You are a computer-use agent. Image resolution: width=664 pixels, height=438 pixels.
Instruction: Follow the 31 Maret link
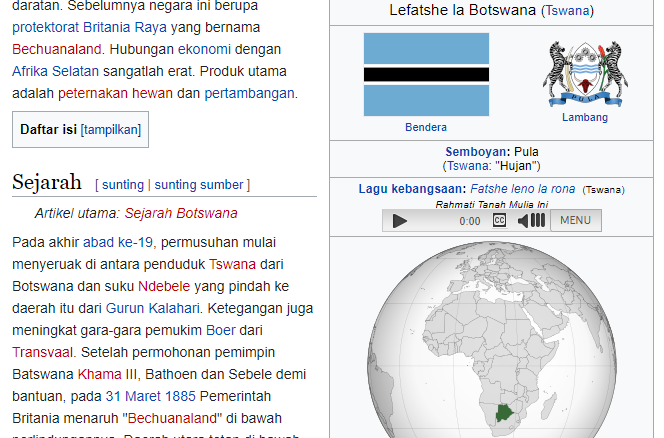point(133,396)
